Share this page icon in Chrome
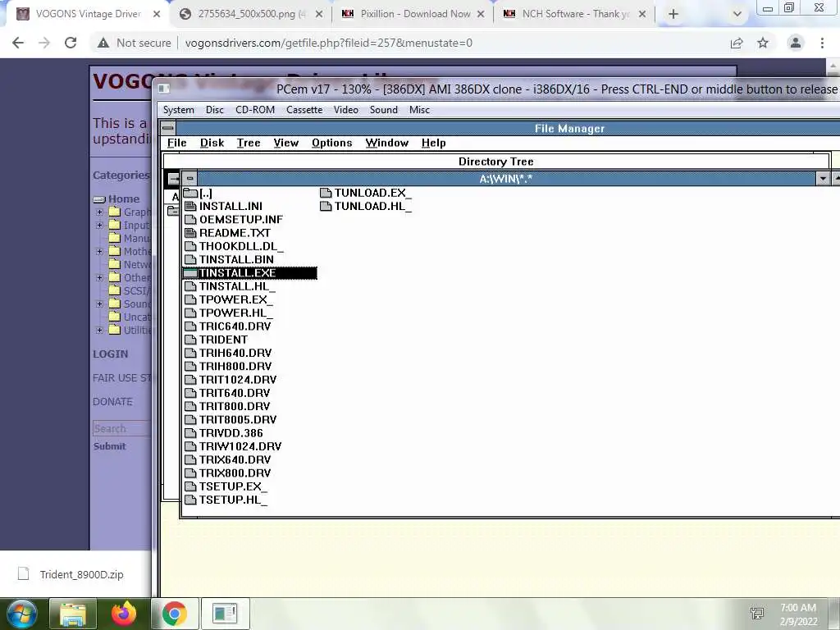Viewport: 840px width, 630px height. [x=737, y=43]
